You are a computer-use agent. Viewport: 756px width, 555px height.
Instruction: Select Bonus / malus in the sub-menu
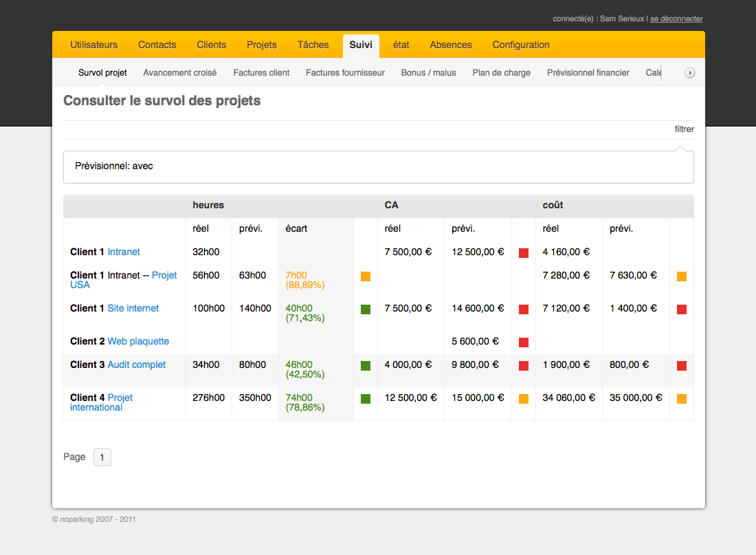click(x=429, y=73)
